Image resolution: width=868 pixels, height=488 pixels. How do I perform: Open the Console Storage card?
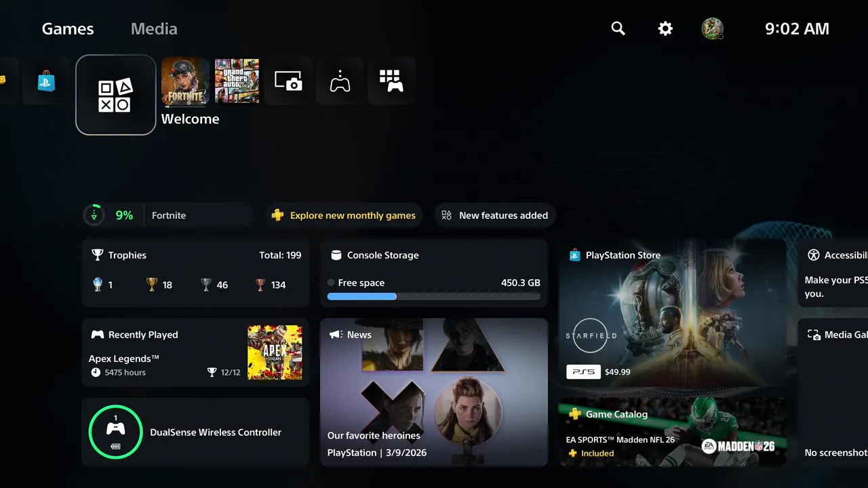point(434,272)
